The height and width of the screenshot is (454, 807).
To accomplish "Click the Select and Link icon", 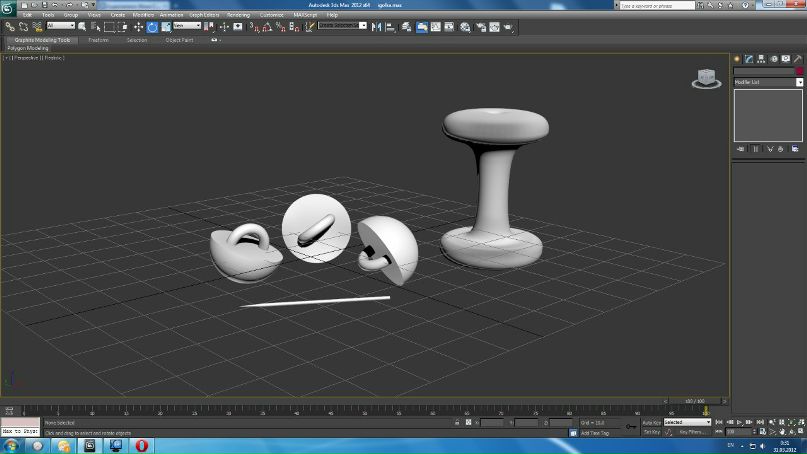I will pyautogui.click(x=10, y=27).
